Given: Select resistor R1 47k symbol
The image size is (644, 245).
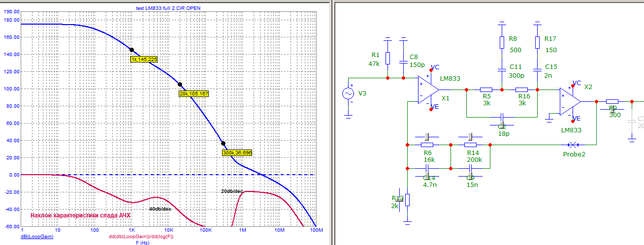Looking at the screenshot, I should coord(388,59).
